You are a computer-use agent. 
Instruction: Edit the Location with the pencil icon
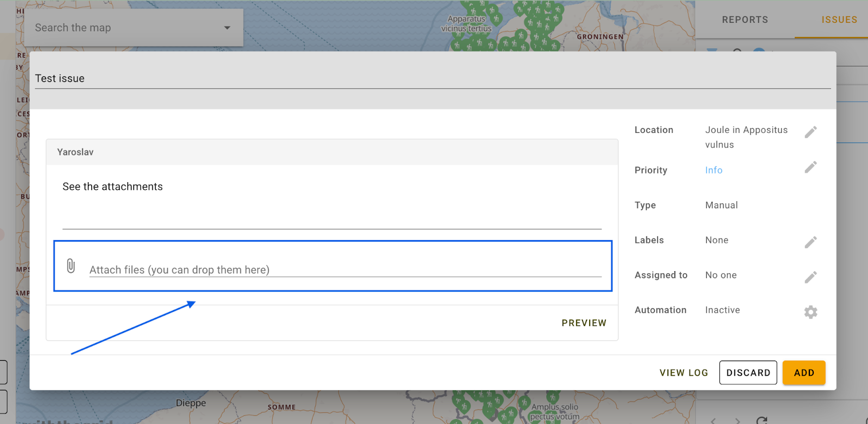810,132
